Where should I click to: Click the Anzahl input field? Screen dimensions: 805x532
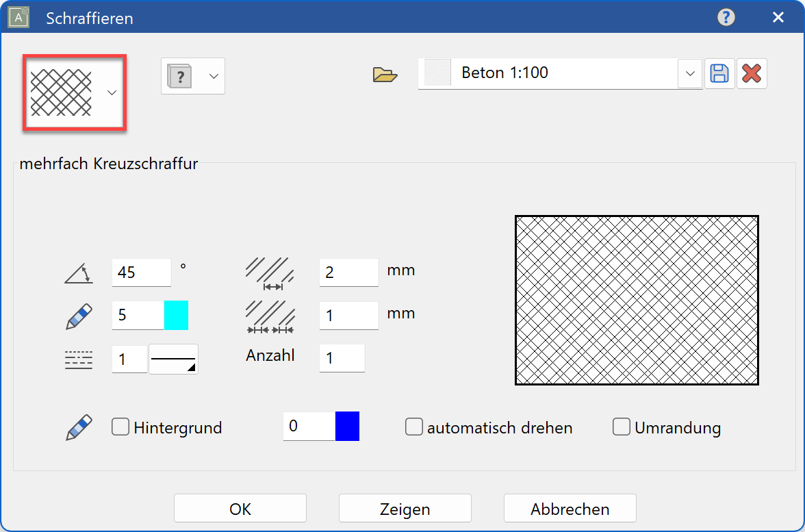pyautogui.click(x=342, y=357)
